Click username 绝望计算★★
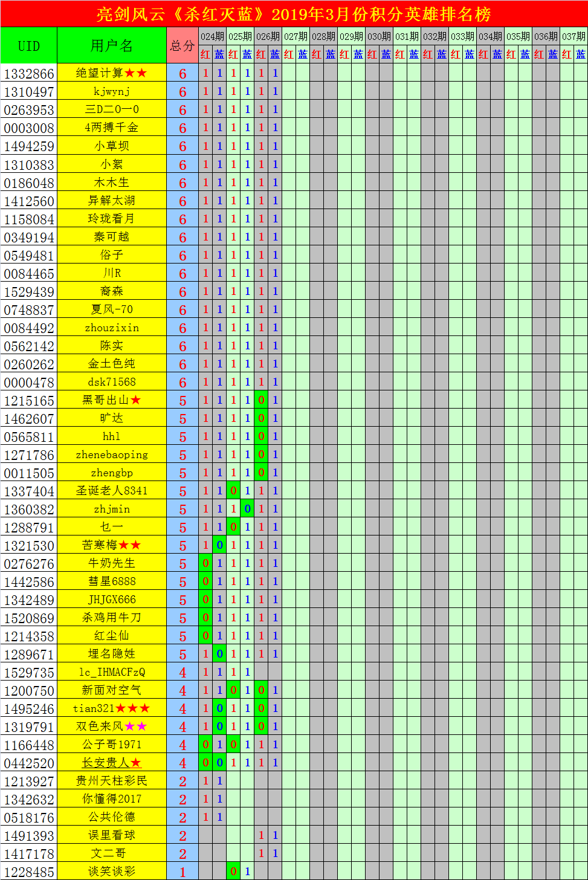The height and width of the screenshot is (880, 588). [112, 73]
